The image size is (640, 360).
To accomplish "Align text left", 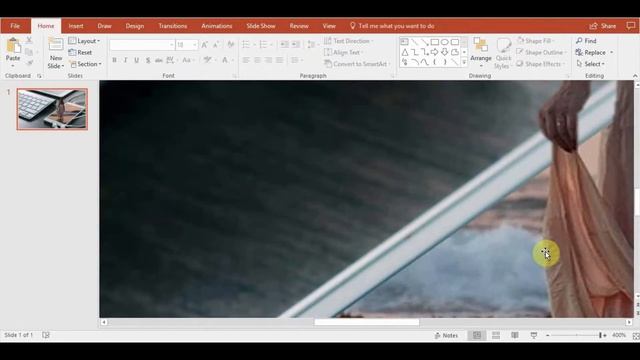I will click(246, 60).
